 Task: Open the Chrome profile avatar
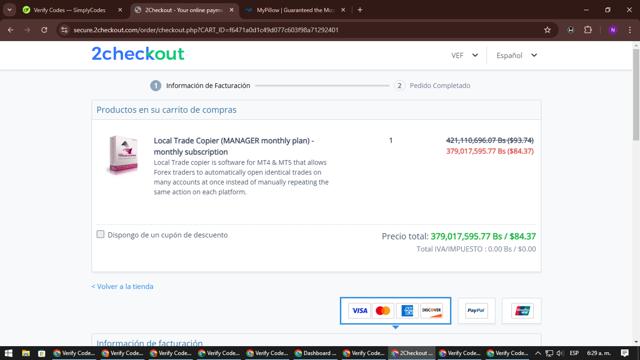coord(613,30)
